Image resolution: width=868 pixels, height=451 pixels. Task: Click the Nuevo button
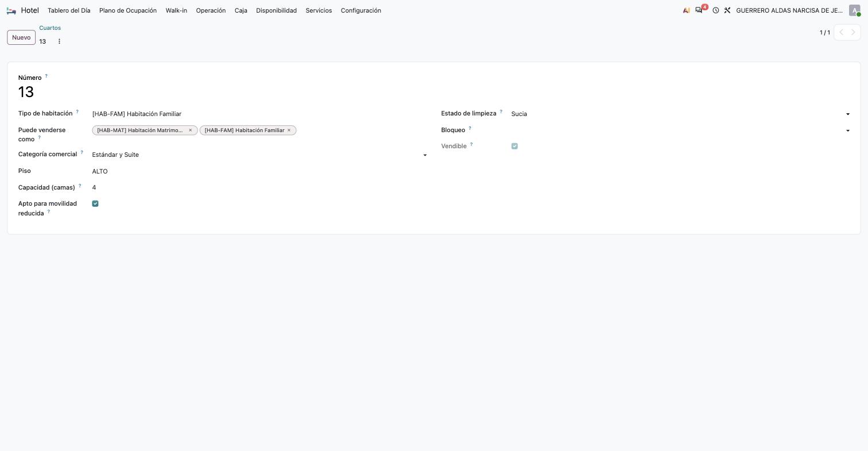[21, 37]
